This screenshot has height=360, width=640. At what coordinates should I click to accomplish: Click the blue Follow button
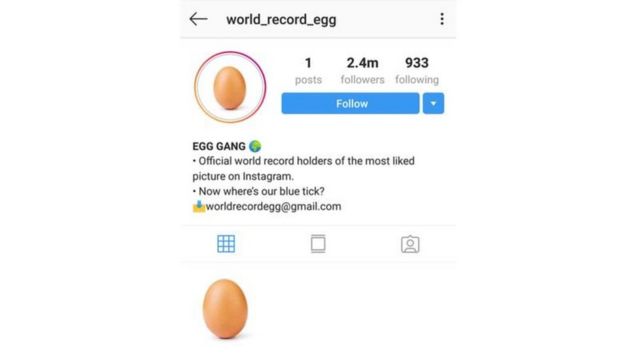(x=350, y=103)
